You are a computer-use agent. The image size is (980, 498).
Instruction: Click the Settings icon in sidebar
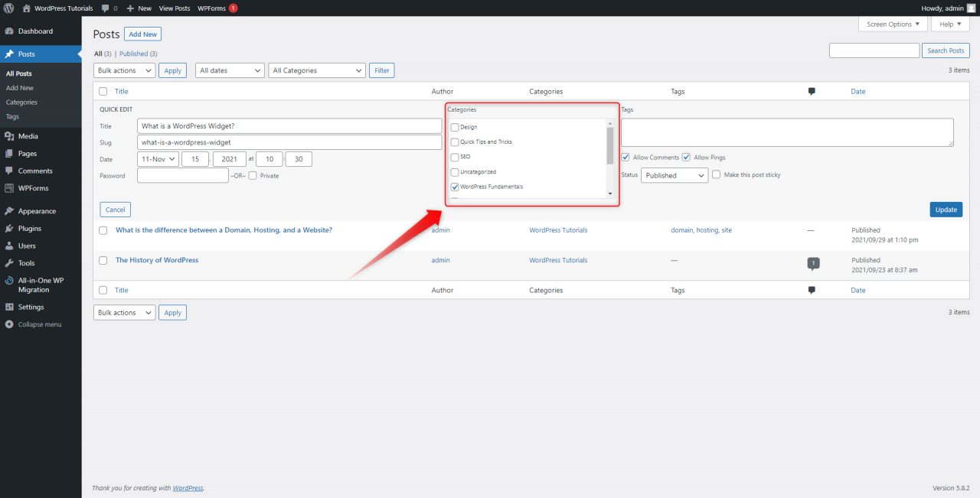(9, 307)
